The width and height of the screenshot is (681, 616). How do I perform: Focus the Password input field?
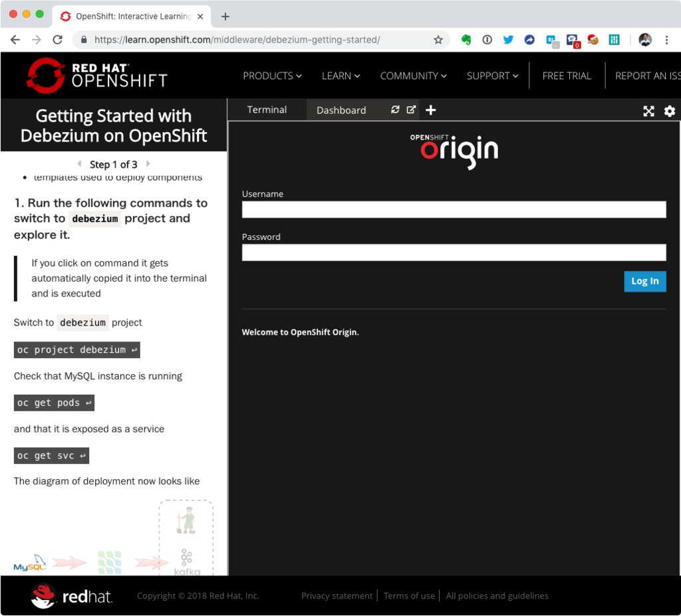454,253
